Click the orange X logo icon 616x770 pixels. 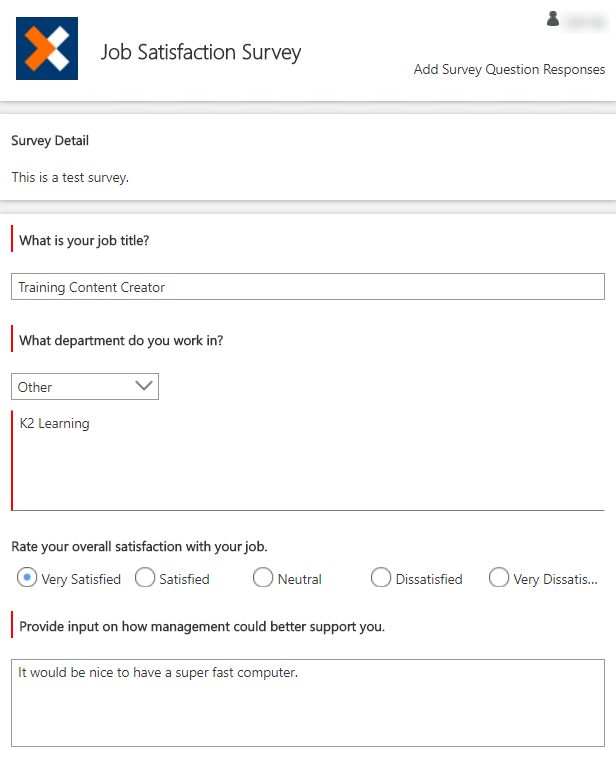pyautogui.click(x=47, y=48)
